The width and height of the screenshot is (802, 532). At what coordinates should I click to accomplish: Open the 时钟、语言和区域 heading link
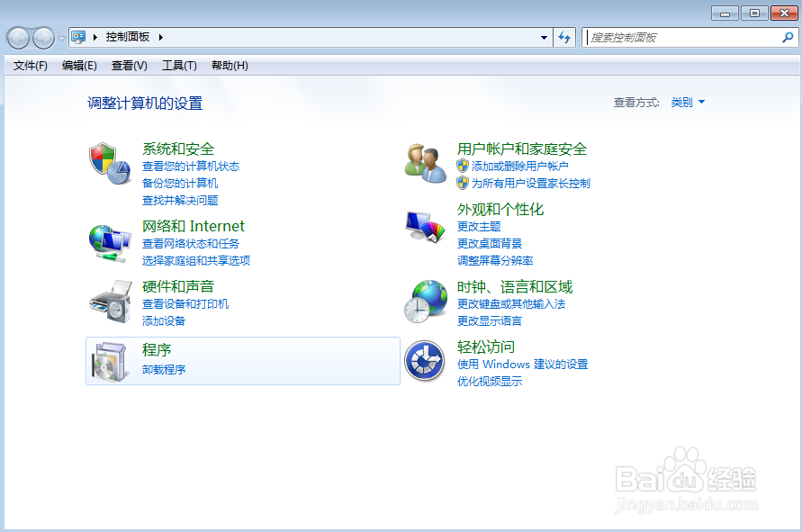tap(515, 286)
